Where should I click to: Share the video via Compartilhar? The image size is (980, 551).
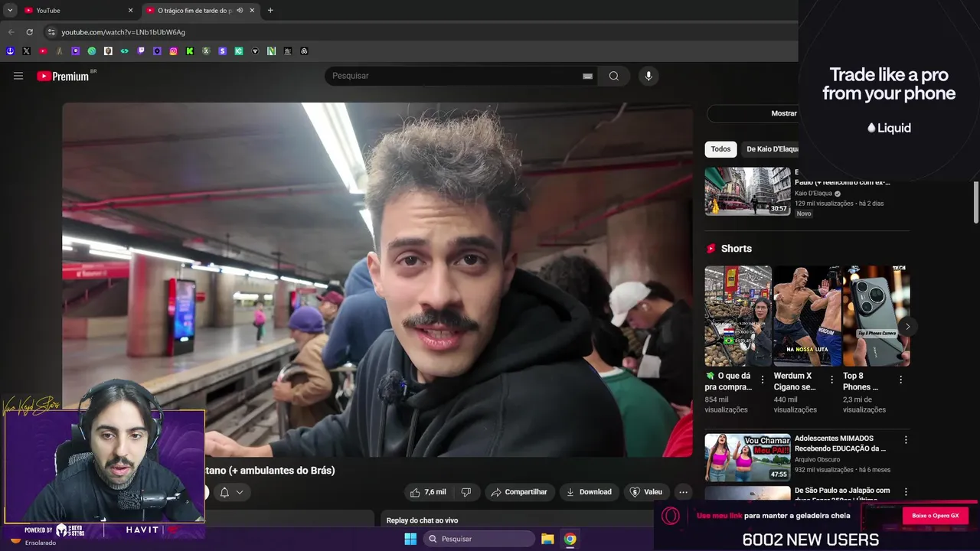519,492
